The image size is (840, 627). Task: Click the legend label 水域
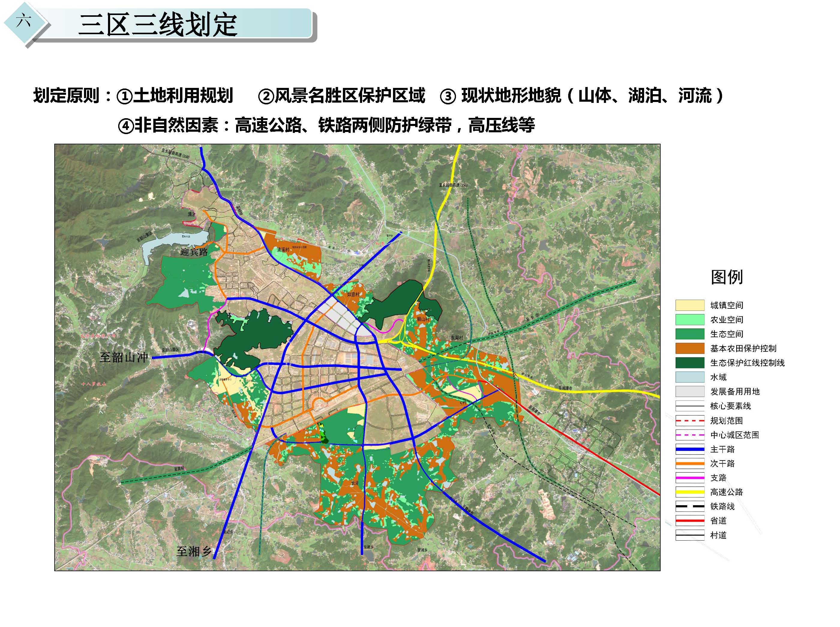pyautogui.click(x=718, y=377)
